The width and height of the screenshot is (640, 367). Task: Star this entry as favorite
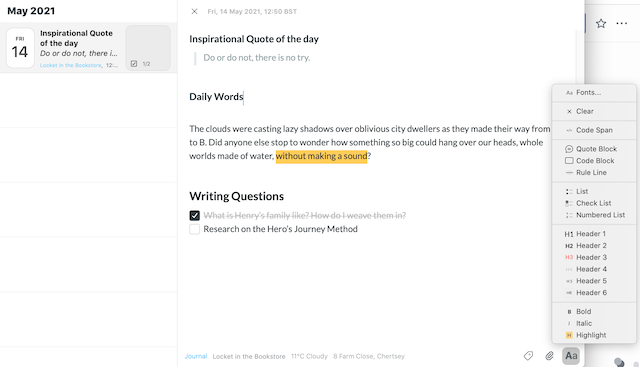(600, 24)
